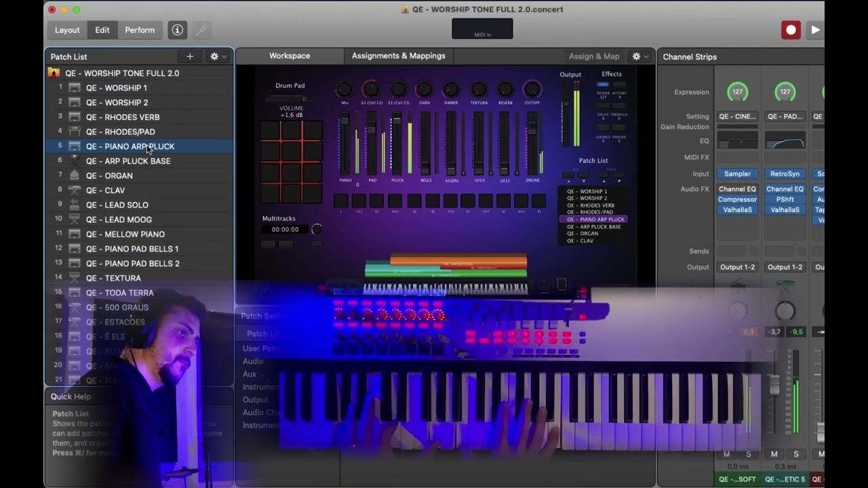Open first strip Channel EQ plug-in
This screenshot has height=488, width=868.
point(737,190)
